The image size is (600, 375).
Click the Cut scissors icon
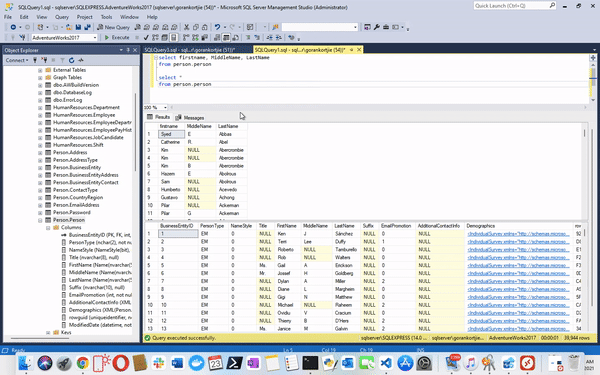click(186, 27)
